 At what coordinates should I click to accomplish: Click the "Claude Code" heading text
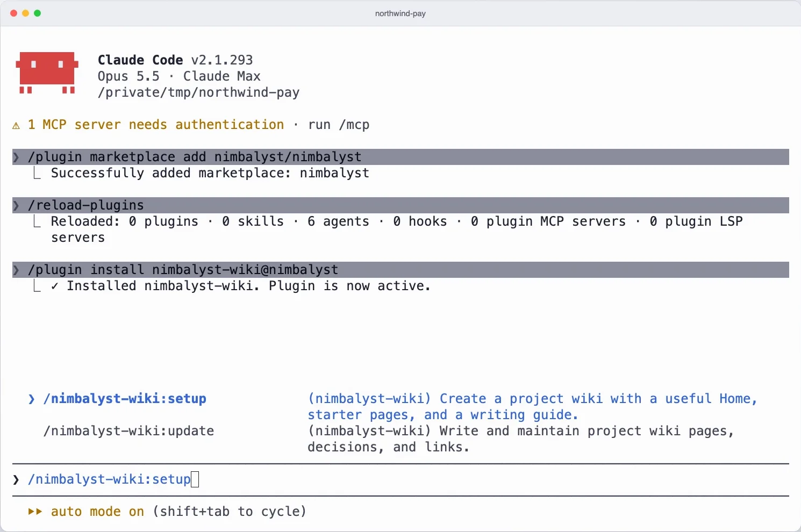coord(140,60)
